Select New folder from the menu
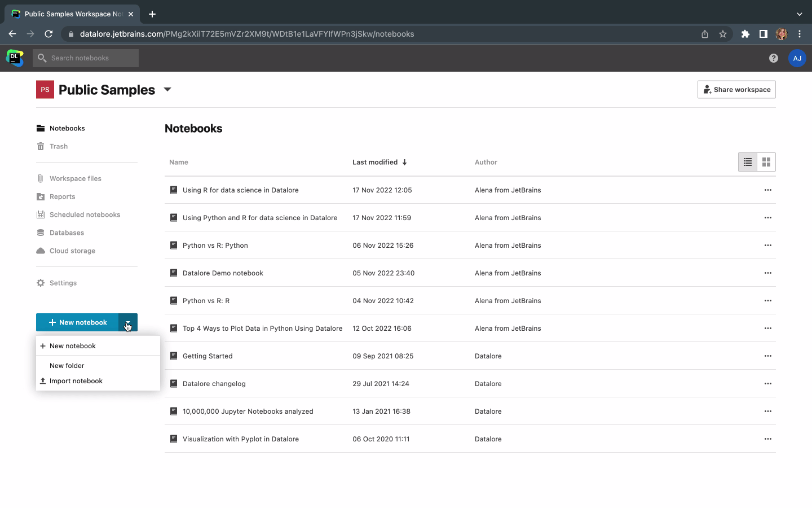This screenshot has width=812, height=508. [67, 366]
